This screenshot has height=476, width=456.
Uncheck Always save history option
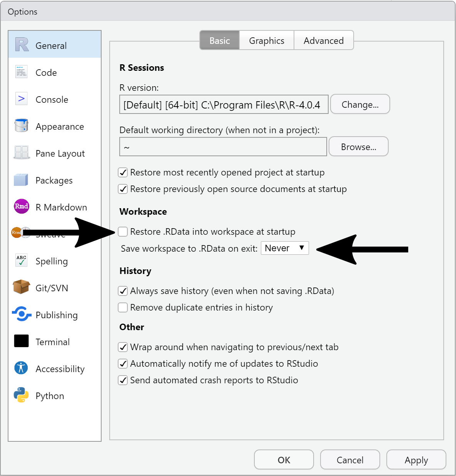click(123, 291)
